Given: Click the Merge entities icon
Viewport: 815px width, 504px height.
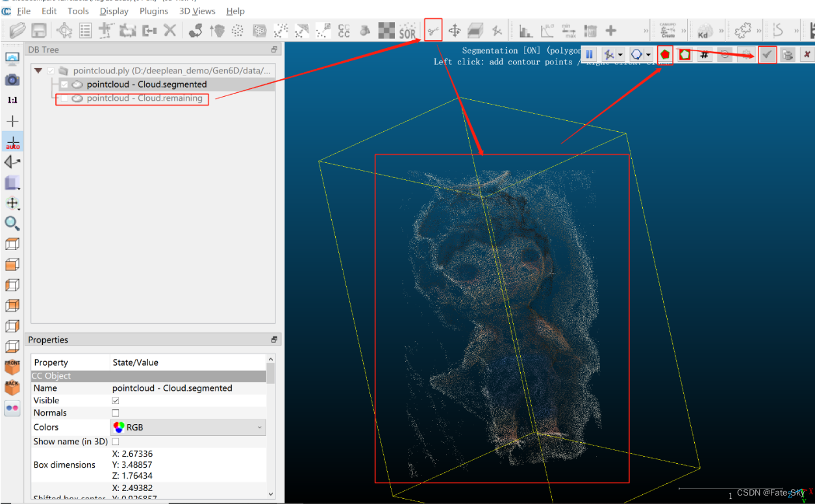Looking at the screenshot, I should tap(149, 30).
